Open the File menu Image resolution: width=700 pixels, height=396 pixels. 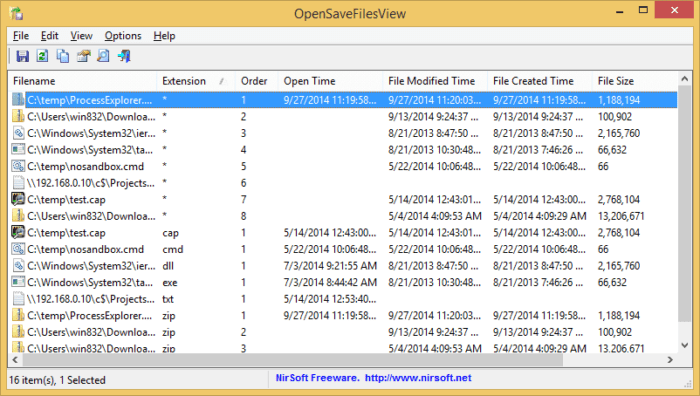tap(21, 36)
